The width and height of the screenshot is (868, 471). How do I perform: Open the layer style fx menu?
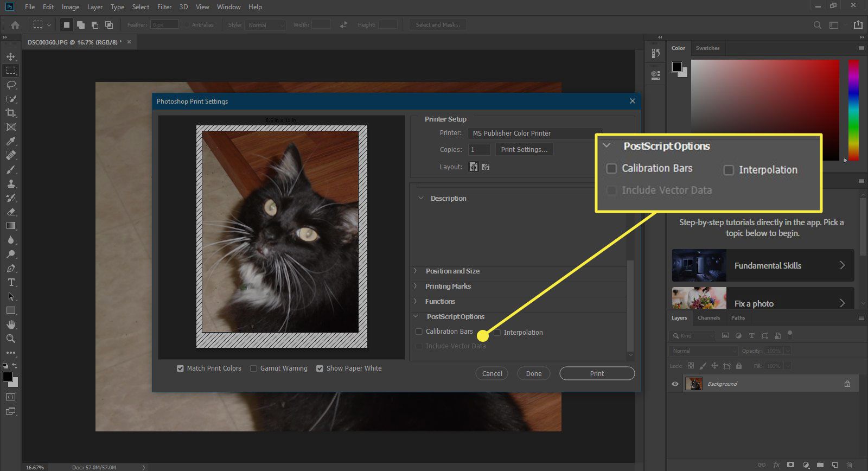coord(776,465)
